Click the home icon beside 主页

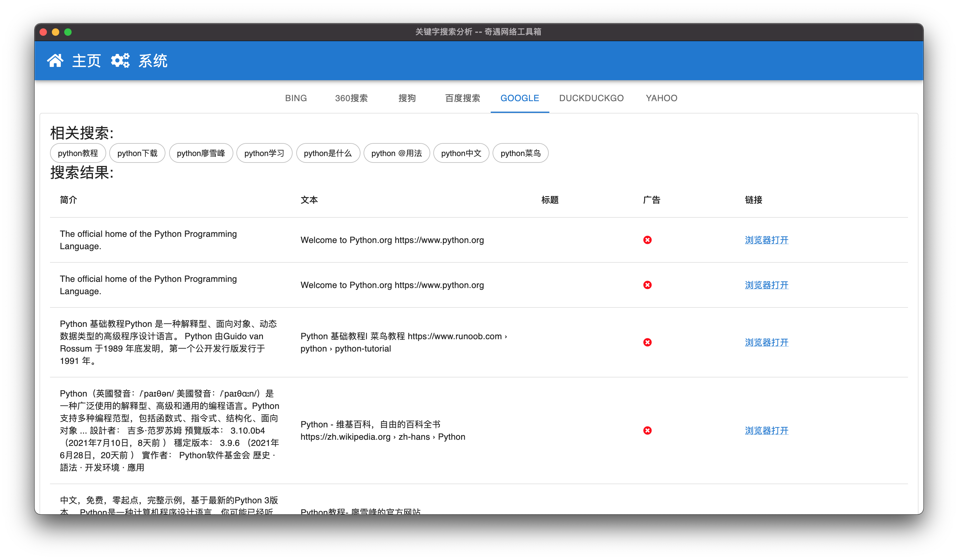[x=55, y=60]
